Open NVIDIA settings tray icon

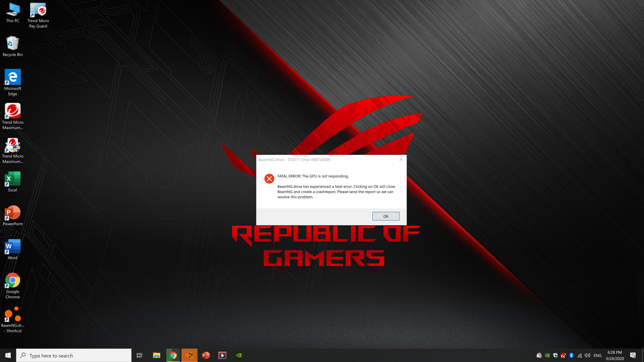point(547,355)
